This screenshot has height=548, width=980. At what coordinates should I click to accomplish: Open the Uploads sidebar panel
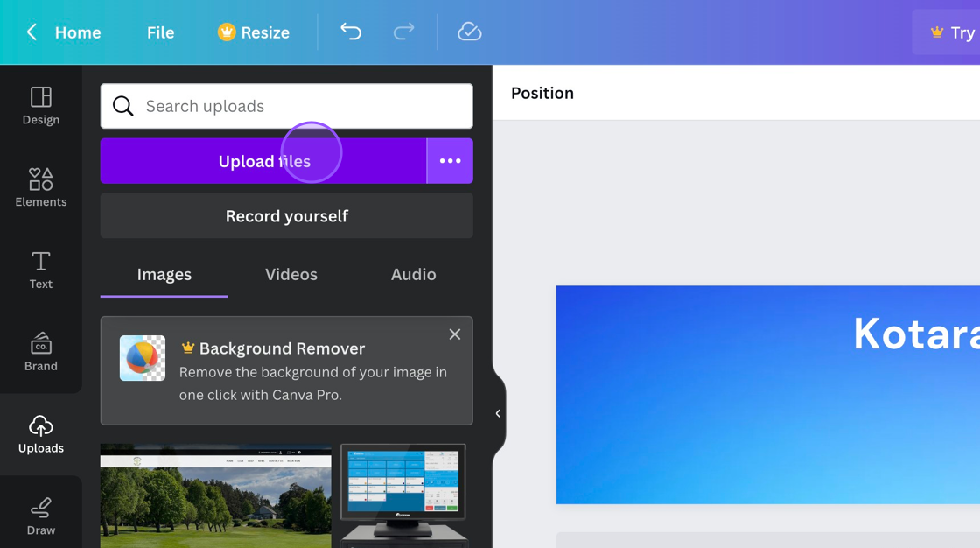pyautogui.click(x=40, y=434)
